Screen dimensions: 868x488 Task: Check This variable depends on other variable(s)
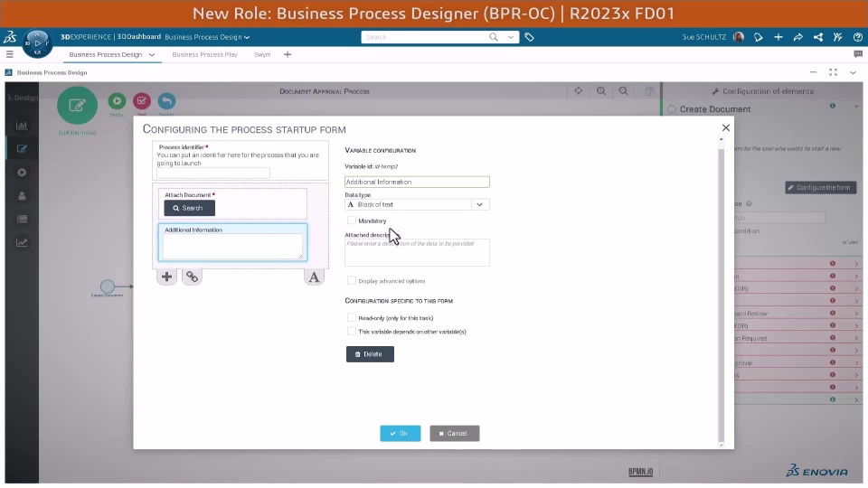(x=351, y=332)
